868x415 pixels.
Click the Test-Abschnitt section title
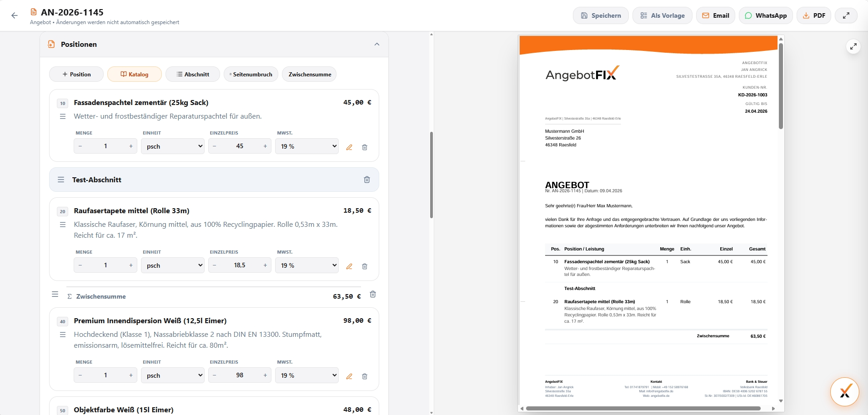click(x=97, y=180)
